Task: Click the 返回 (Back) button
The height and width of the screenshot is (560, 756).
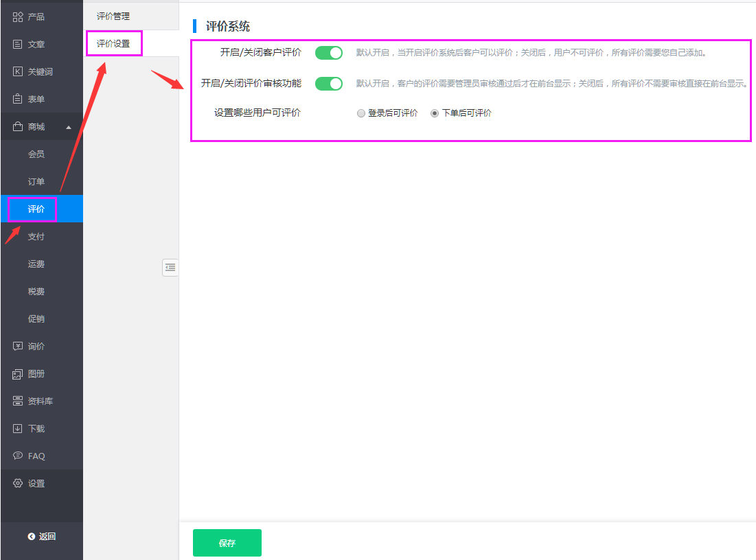Action: click(x=42, y=536)
